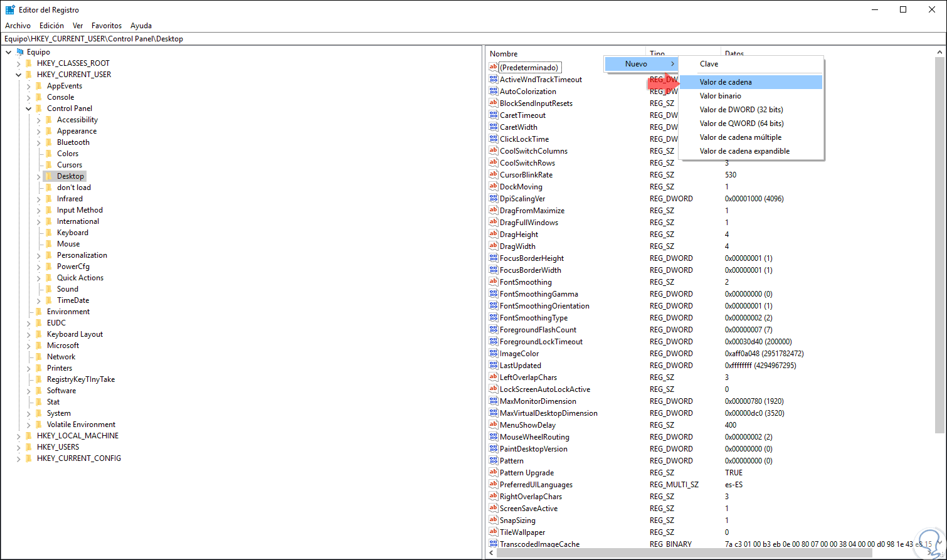The width and height of the screenshot is (947, 560).
Task: Collapse the Control Panel key
Action: coord(28,108)
